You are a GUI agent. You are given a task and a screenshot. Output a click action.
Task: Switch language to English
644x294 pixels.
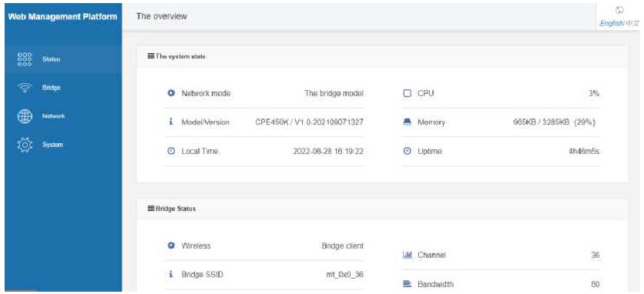point(612,23)
